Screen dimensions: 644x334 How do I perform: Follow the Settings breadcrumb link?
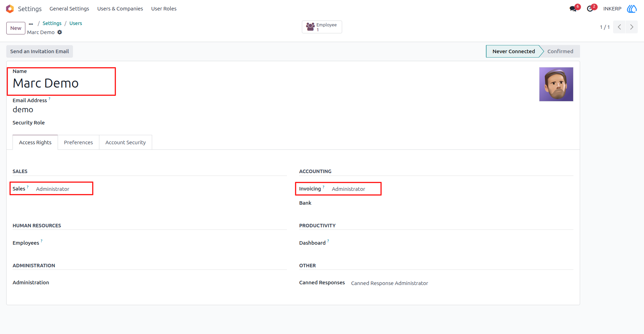click(x=52, y=23)
